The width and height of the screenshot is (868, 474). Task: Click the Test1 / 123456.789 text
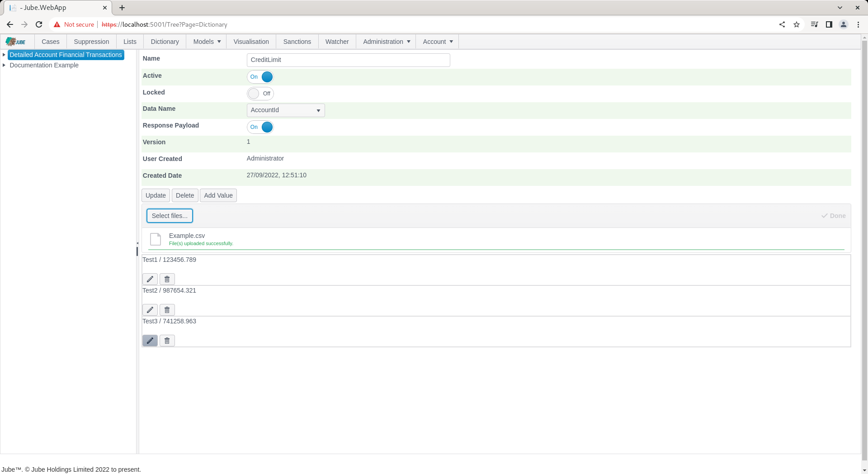[x=170, y=260]
